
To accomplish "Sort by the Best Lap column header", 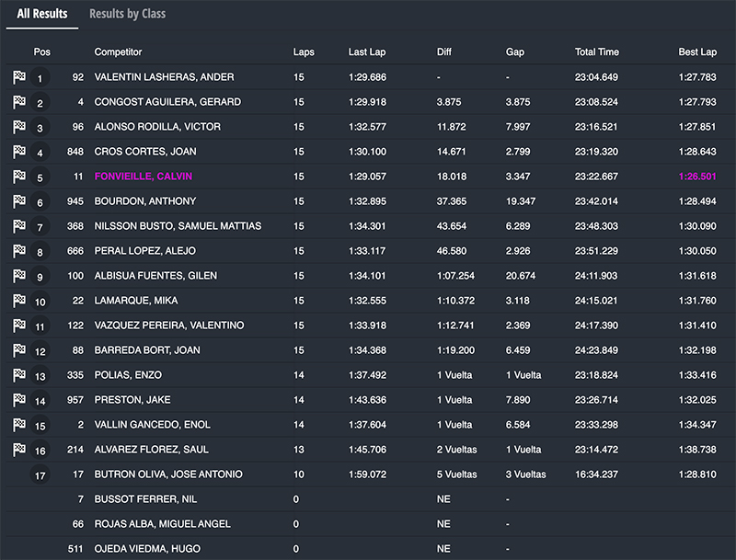I will (x=697, y=52).
